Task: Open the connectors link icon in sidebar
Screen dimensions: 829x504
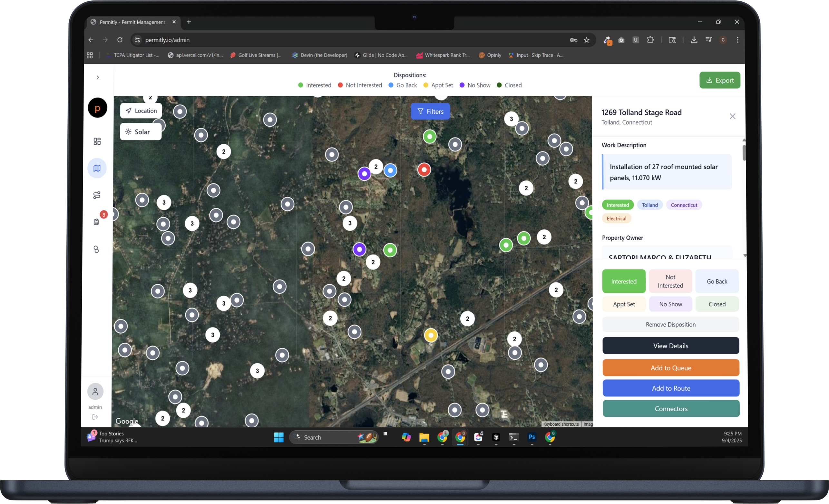Action: (x=96, y=249)
